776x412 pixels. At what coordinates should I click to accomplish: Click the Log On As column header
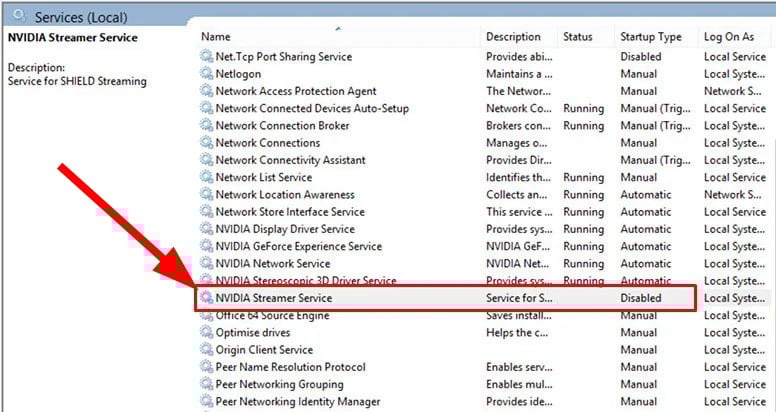[x=729, y=37]
